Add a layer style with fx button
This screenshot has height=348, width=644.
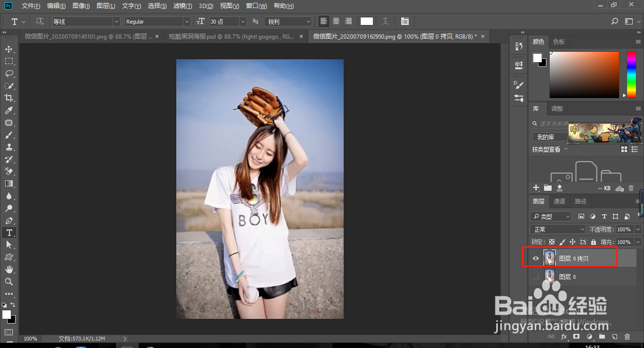tap(564, 337)
